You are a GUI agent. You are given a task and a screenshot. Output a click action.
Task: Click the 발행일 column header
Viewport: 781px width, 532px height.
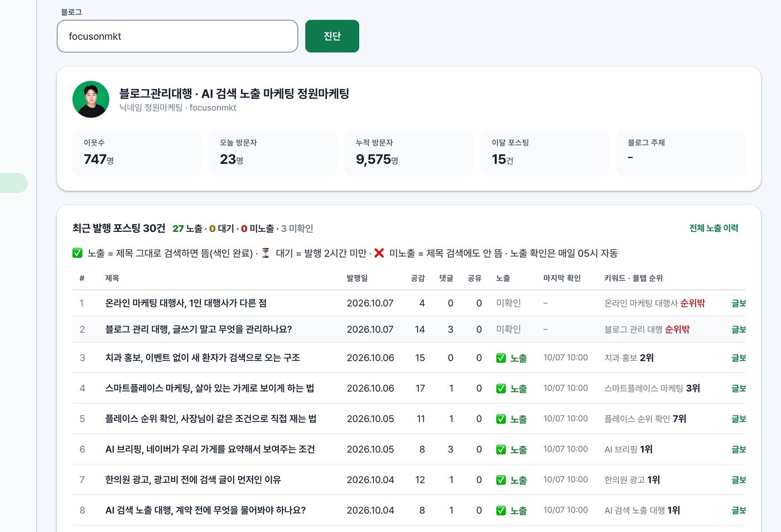(x=357, y=278)
